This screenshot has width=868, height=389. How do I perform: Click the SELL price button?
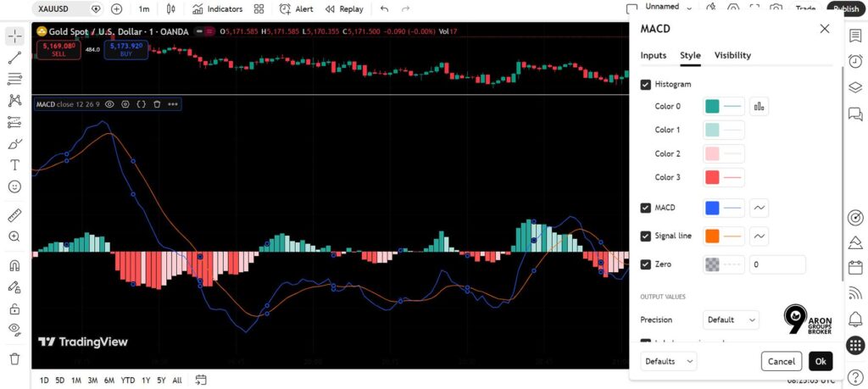click(58, 50)
